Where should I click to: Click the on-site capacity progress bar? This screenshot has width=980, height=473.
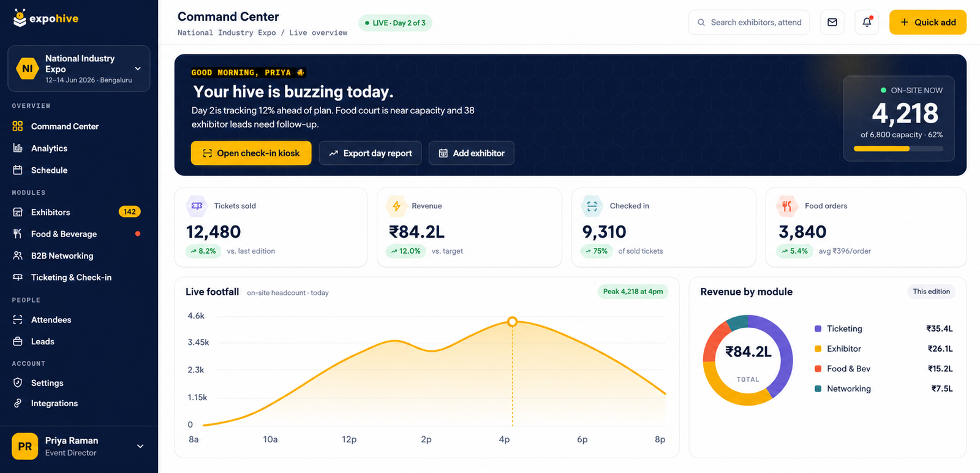pyautogui.click(x=899, y=148)
